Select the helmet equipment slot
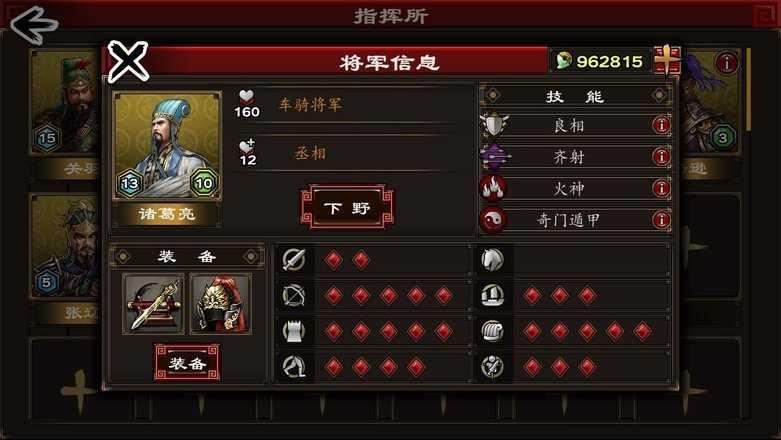781x440 pixels. pyautogui.click(x=221, y=304)
